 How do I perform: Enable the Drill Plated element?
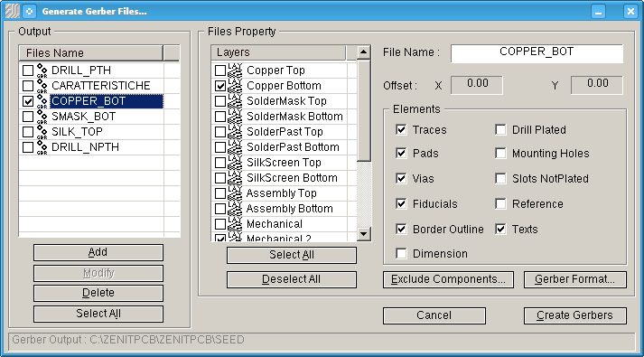click(500, 130)
